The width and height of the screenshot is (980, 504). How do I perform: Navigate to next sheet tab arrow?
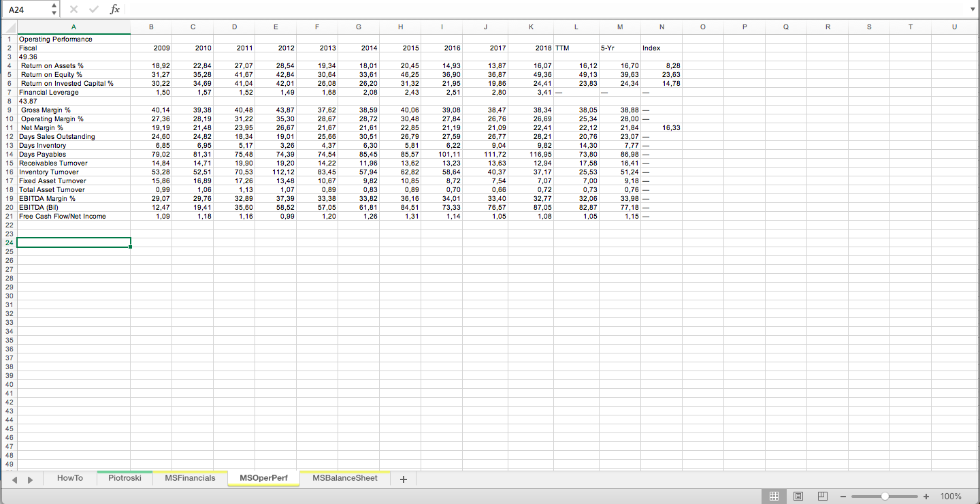(30, 479)
